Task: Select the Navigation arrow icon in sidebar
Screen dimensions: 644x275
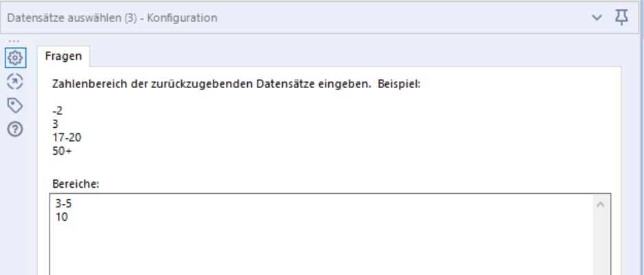Action: 14,82
